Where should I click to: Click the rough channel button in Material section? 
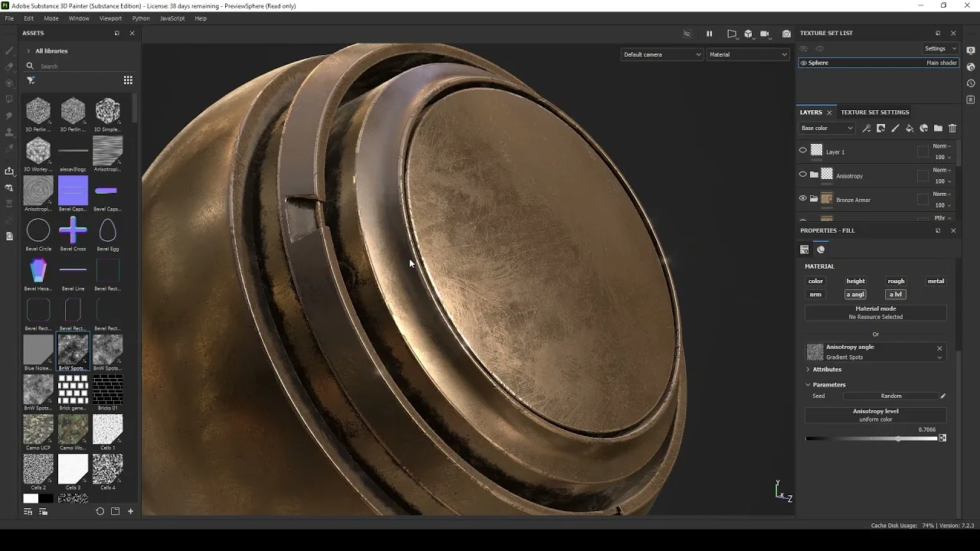click(x=896, y=281)
